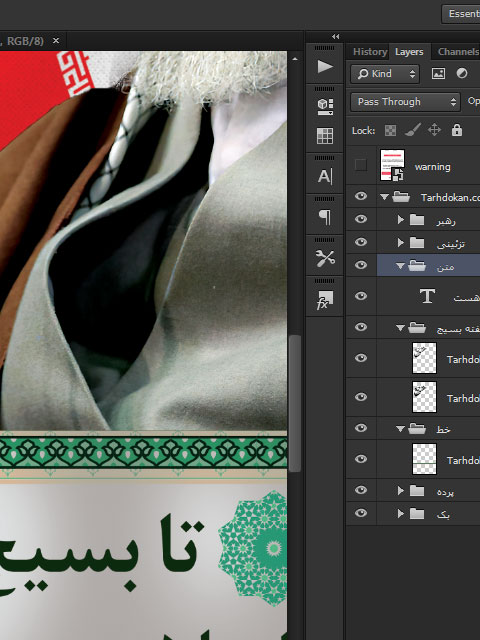
Task: Open the Tool Presets wrench icon
Action: 325,258
